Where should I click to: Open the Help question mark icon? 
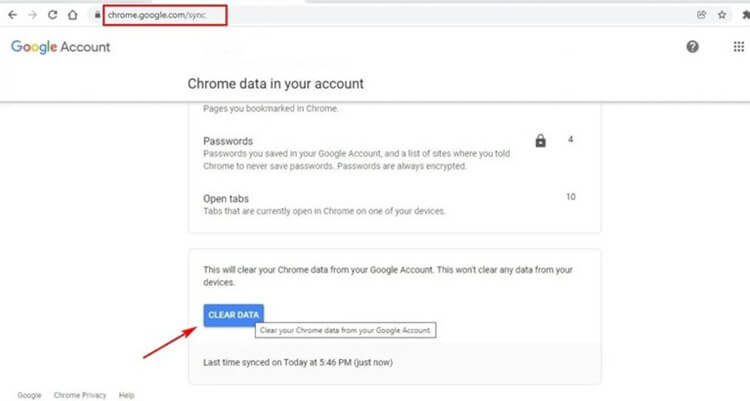[692, 47]
